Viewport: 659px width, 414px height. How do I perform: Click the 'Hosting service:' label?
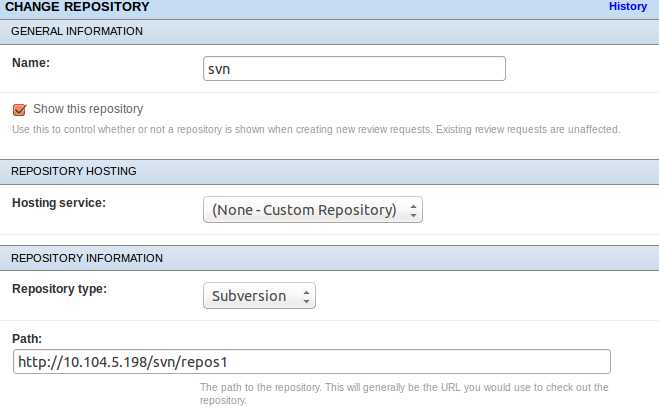click(58, 203)
